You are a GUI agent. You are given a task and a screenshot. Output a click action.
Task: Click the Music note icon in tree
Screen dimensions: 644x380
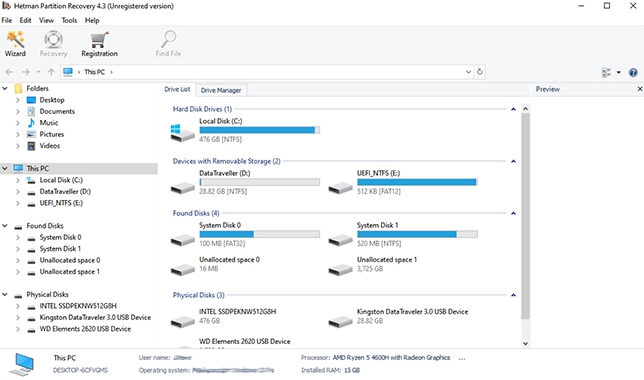point(31,123)
